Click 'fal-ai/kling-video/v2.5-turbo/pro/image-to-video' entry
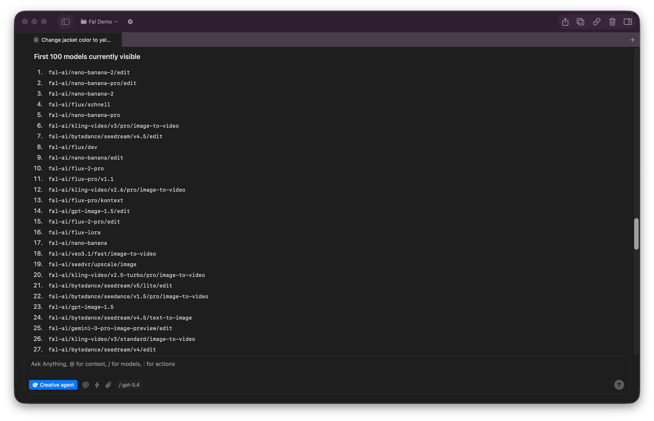Image resolution: width=654 pixels, height=421 pixels. click(x=126, y=275)
